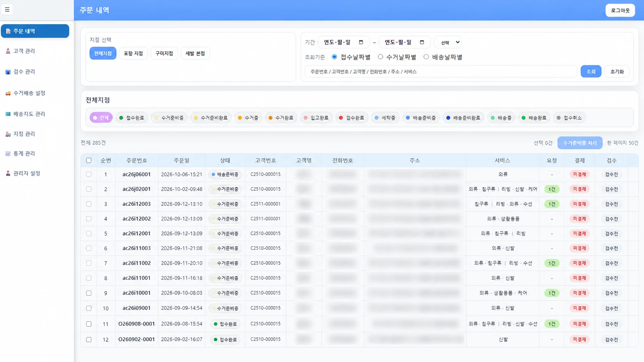Viewport: 644px width, 362px height.
Task: Click the 1건 request badge for ac26j02001
Action: pyautogui.click(x=552, y=189)
